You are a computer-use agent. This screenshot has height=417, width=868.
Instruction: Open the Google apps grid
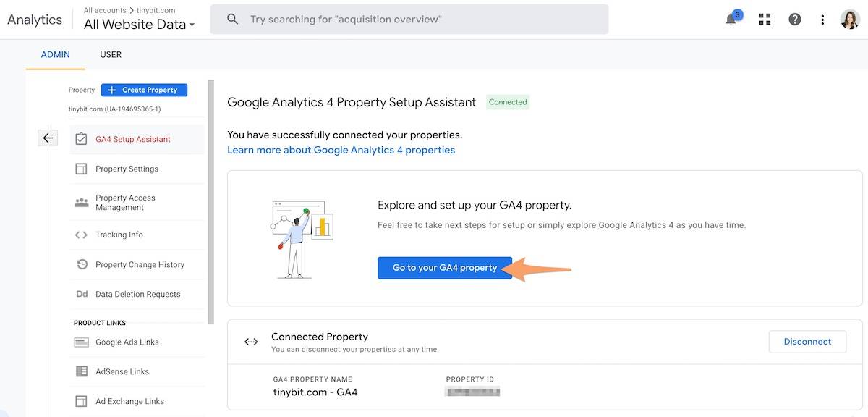point(764,19)
